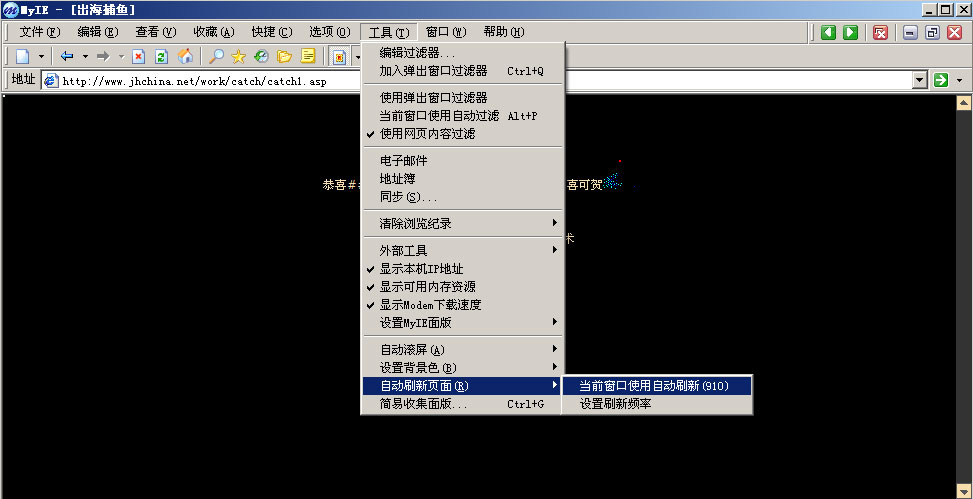Switch to previous tab with green left button

[x=828, y=32]
